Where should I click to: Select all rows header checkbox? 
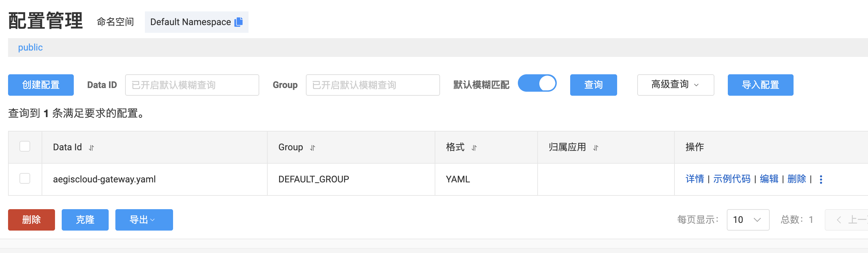tap(25, 146)
